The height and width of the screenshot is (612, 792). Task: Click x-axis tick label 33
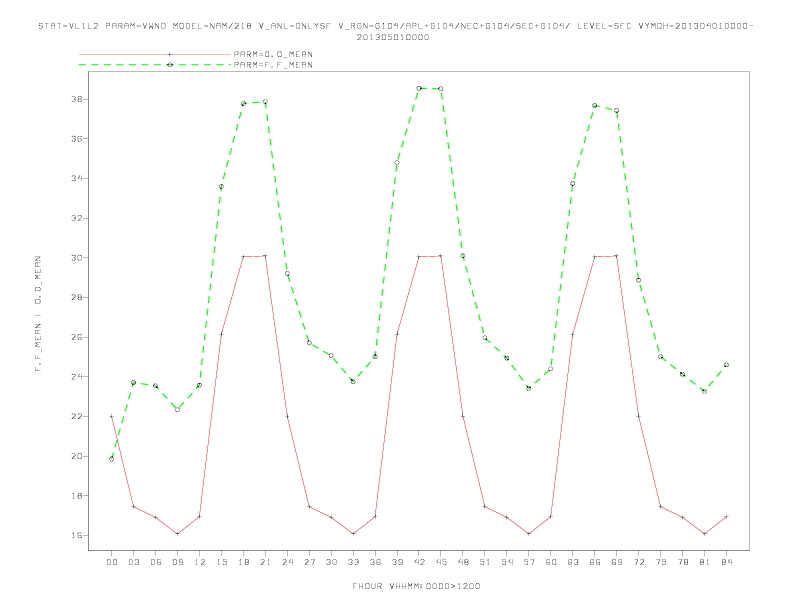pyautogui.click(x=353, y=562)
